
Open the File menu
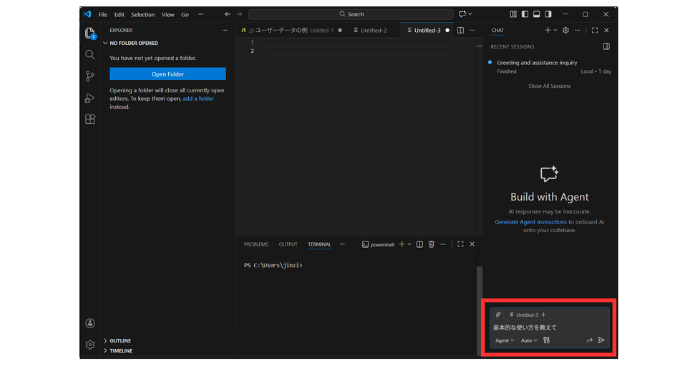point(103,15)
